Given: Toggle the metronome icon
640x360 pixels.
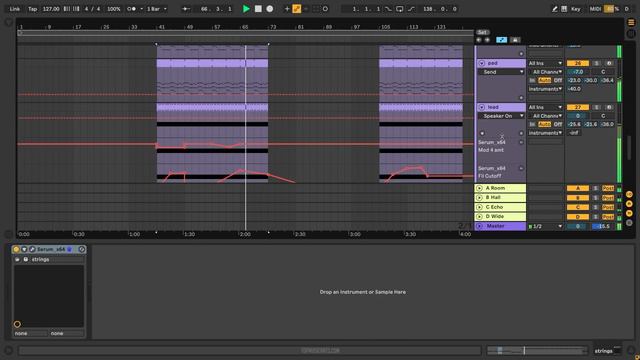Looking at the screenshot, I should tap(131, 9).
